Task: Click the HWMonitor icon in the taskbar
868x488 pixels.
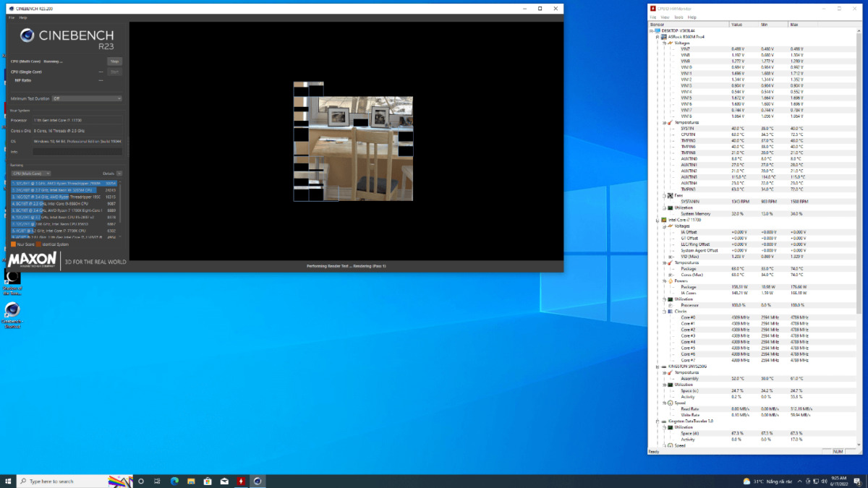Action: [x=241, y=481]
